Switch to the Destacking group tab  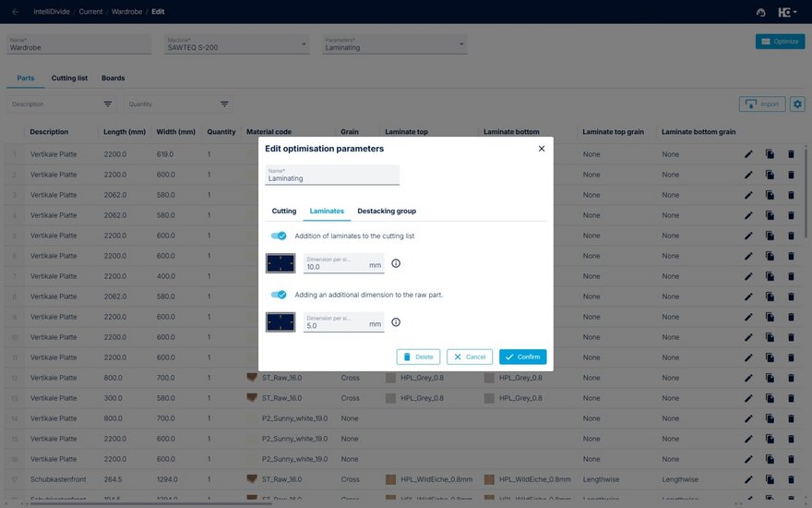(x=387, y=212)
